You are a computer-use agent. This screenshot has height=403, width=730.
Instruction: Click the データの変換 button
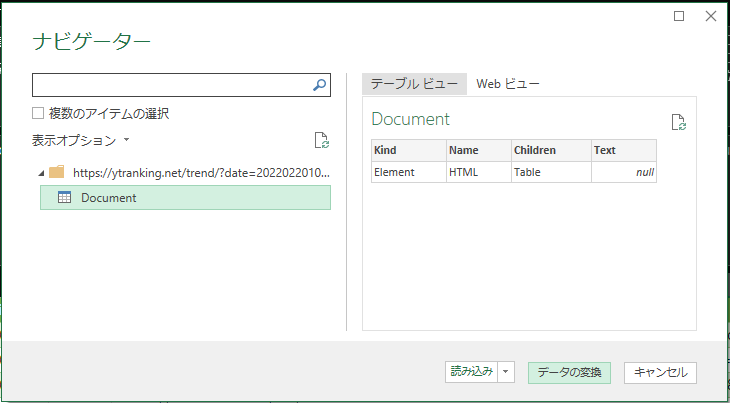(569, 372)
